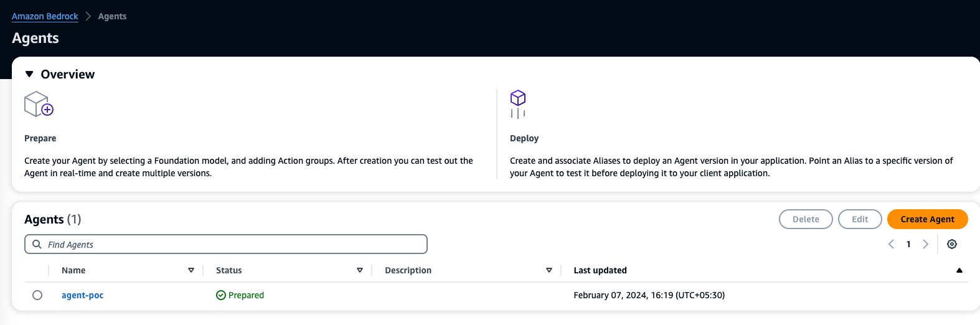Open the agent-poc agent link
Viewport: 980px width, 325px height.
tap(82, 295)
